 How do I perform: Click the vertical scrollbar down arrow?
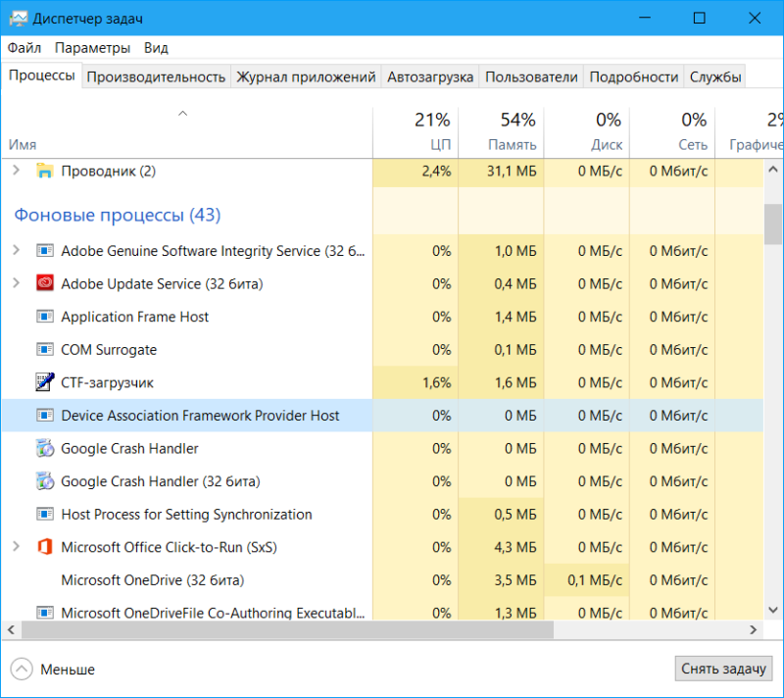773,610
